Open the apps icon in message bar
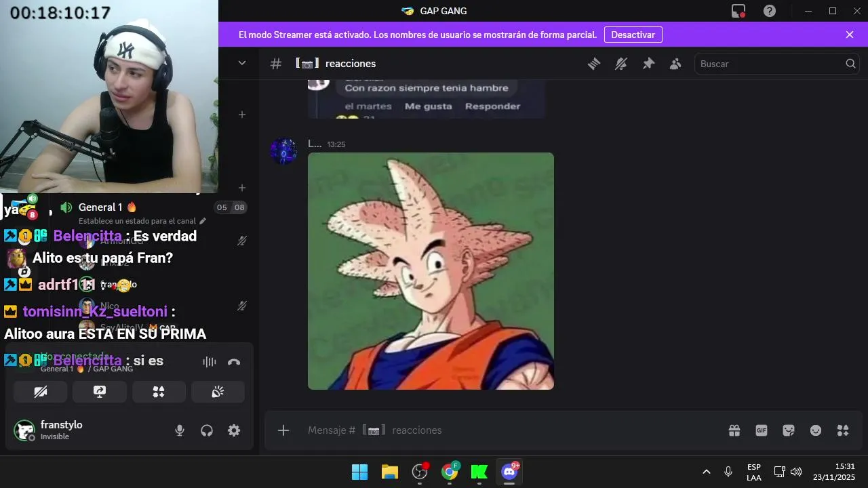The width and height of the screenshot is (868, 488). (843, 430)
